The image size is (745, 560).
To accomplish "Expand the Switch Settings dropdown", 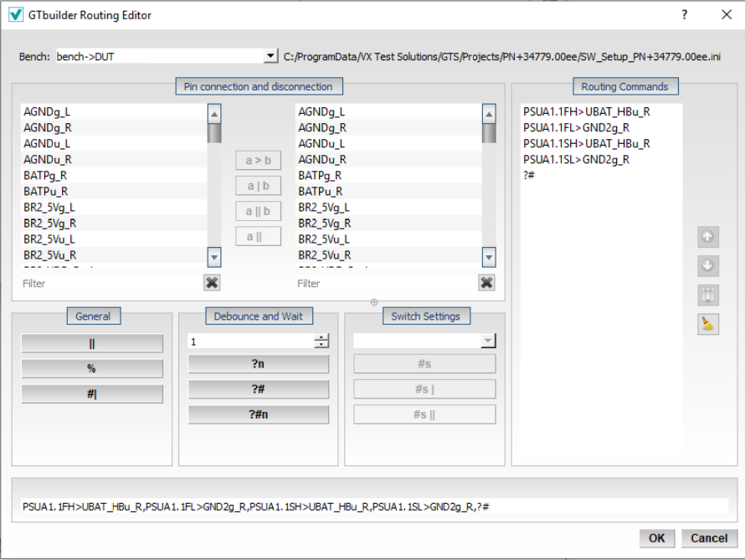I will pyautogui.click(x=488, y=340).
